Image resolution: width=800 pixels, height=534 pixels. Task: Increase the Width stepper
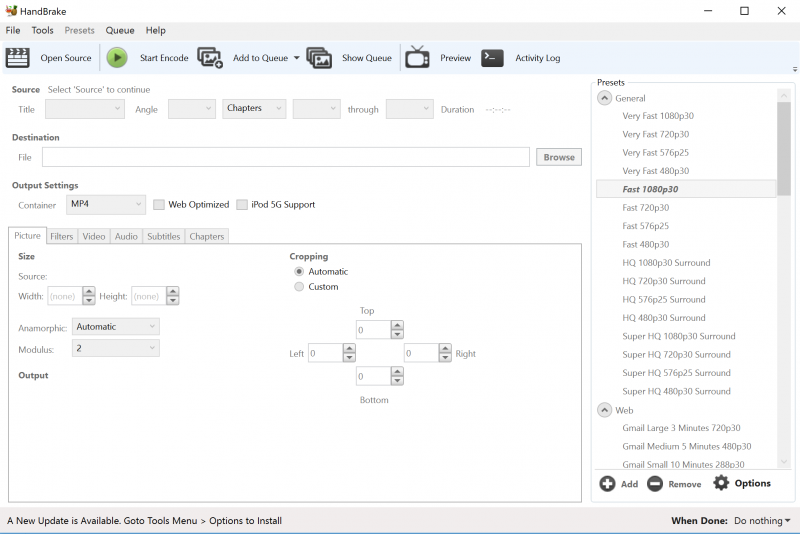click(x=89, y=292)
